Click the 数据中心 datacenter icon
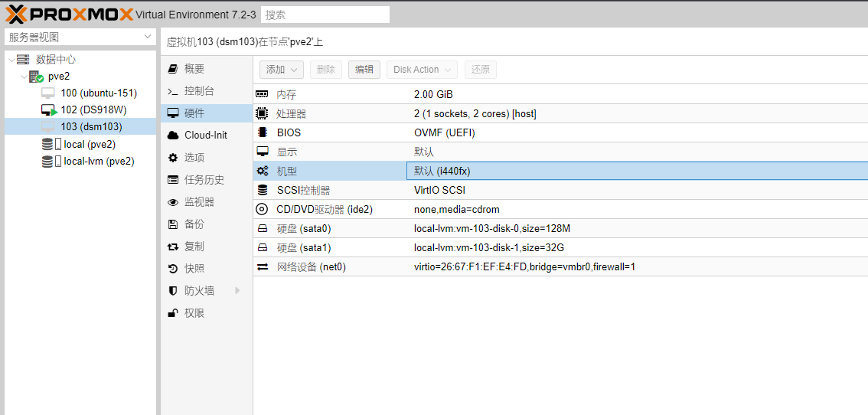The image size is (868, 415). coord(23,59)
